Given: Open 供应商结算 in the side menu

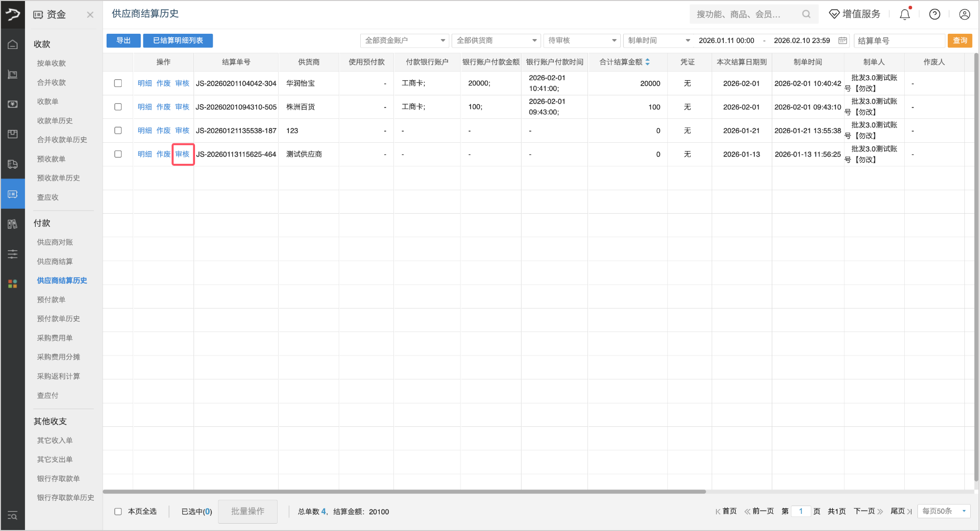Looking at the screenshot, I should [x=55, y=261].
